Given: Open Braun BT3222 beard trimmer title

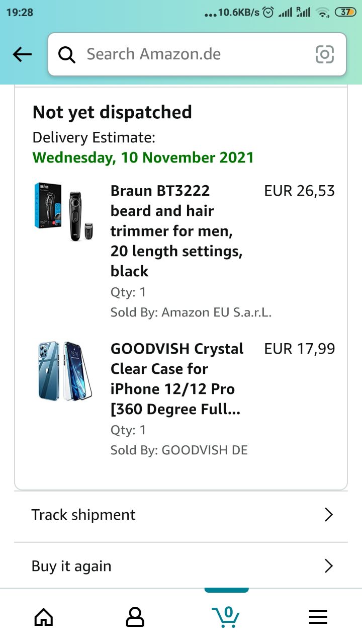Looking at the screenshot, I should (176, 231).
